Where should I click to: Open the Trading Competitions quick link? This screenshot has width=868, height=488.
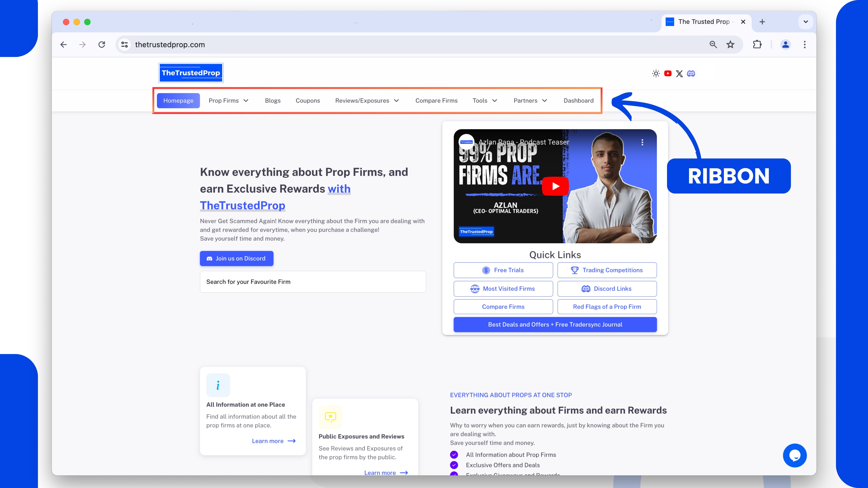[x=607, y=270]
